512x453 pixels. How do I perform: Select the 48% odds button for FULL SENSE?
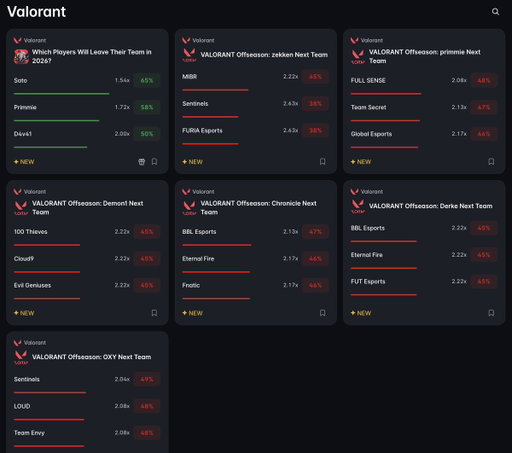coord(484,80)
